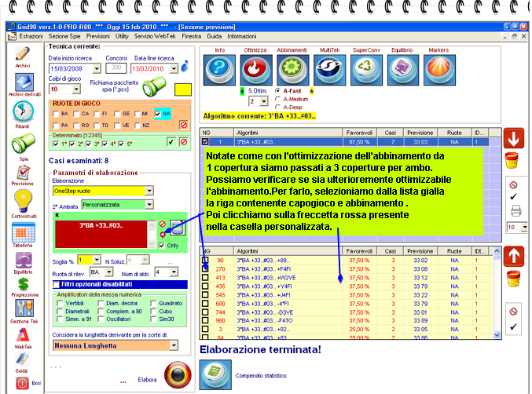
Task: Open the Cortocircuiti lightbulb icon
Action: (x=23, y=201)
